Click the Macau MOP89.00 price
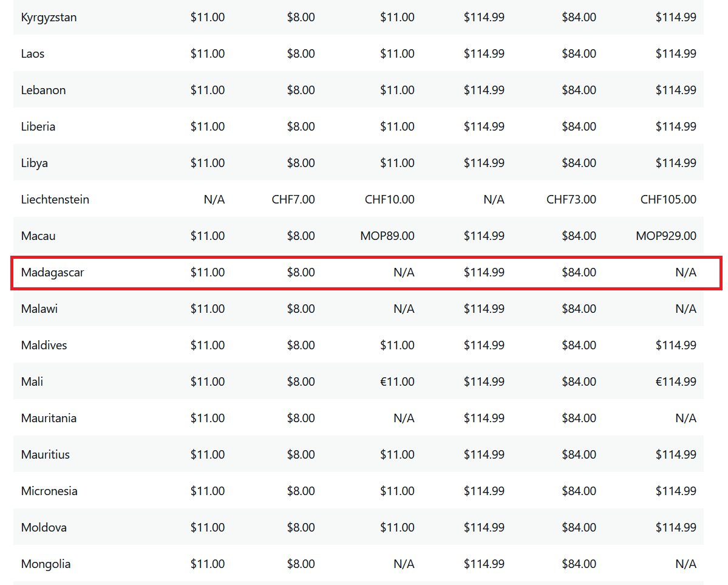 387,236
